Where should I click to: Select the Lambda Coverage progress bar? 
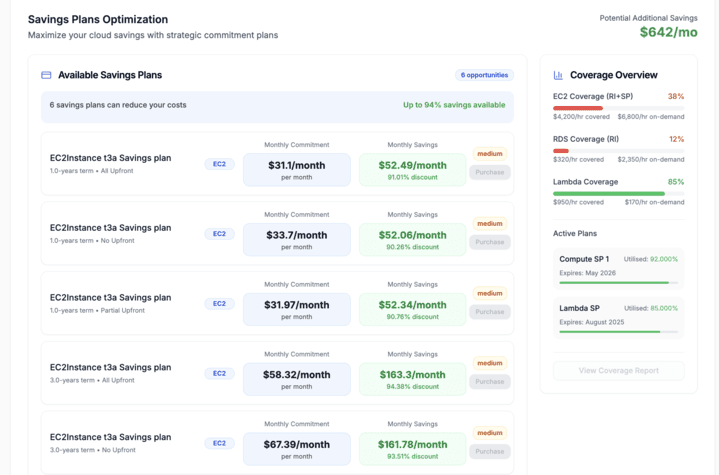[618, 194]
